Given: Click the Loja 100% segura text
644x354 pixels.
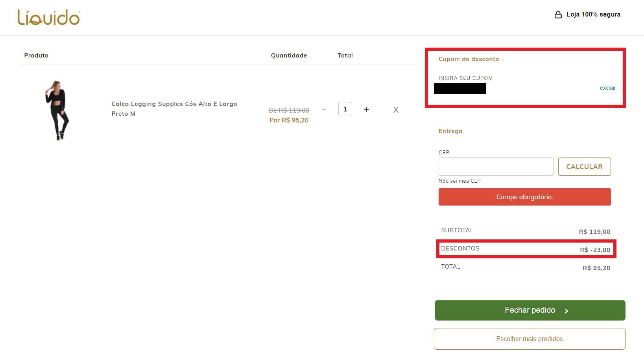Looking at the screenshot, I should (593, 15).
